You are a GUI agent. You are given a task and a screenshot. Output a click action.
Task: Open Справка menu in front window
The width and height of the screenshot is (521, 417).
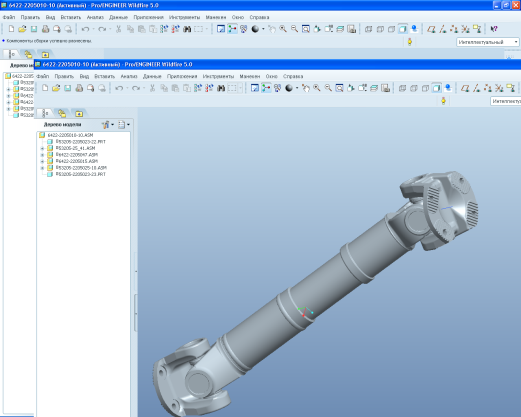point(293,76)
